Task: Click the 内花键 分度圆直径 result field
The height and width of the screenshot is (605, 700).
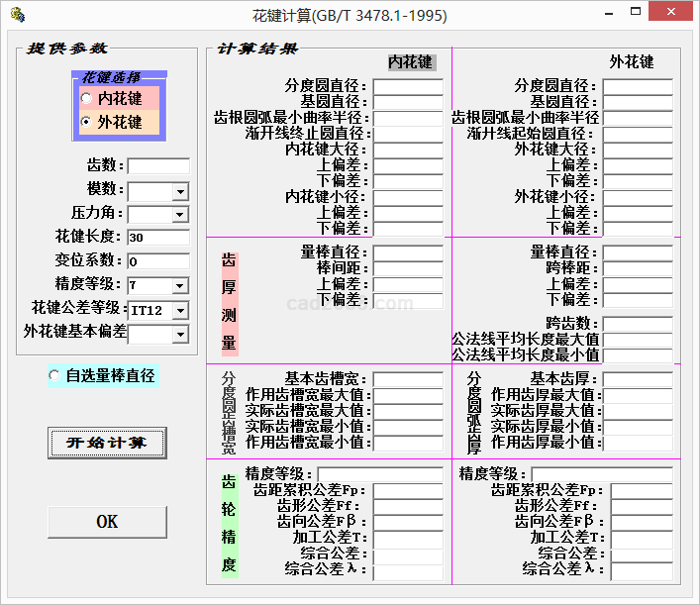Action: [x=408, y=87]
